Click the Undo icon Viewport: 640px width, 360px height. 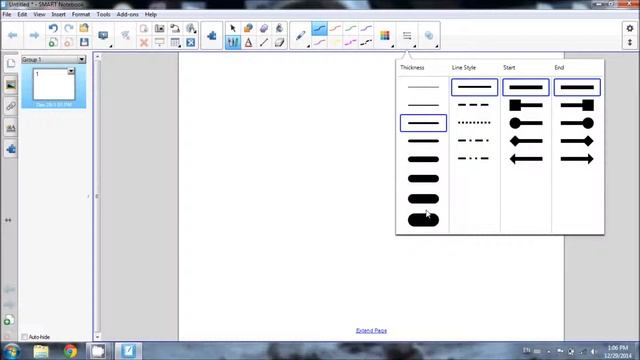(53, 28)
